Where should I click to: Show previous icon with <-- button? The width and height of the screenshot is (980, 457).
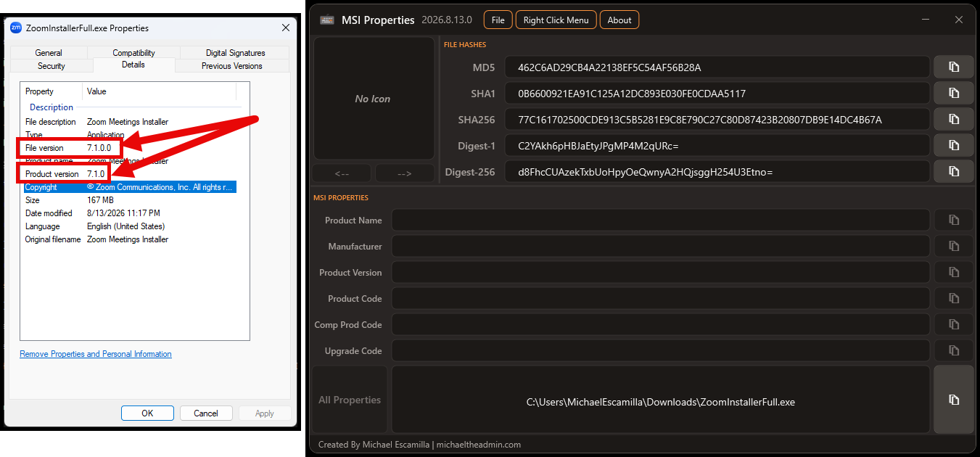342,173
